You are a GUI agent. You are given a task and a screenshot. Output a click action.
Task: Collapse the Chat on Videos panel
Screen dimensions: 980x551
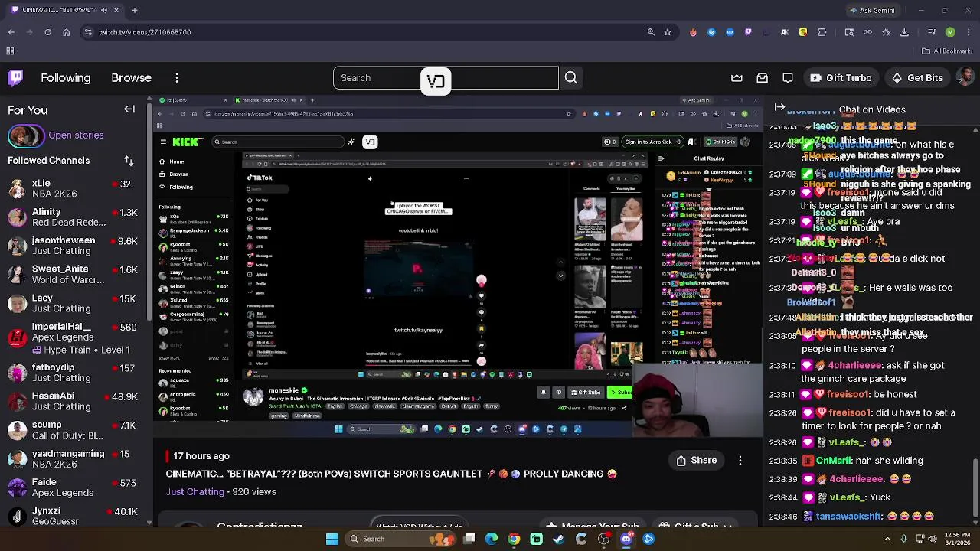point(779,108)
